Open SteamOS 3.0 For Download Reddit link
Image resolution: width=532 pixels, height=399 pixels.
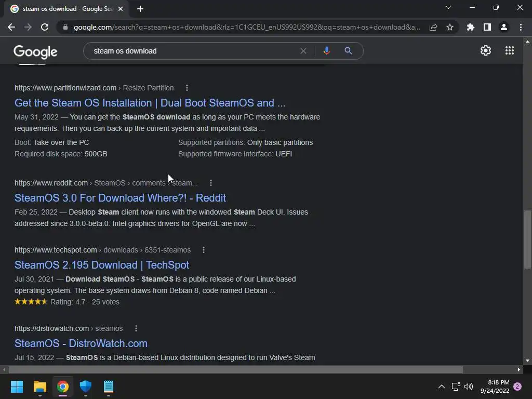click(120, 198)
